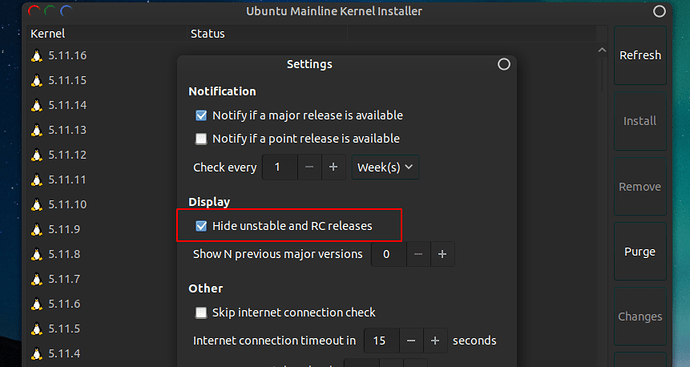Disable Notify if a major release is available
Screen dimensions: 690x367
[x=201, y=115]
